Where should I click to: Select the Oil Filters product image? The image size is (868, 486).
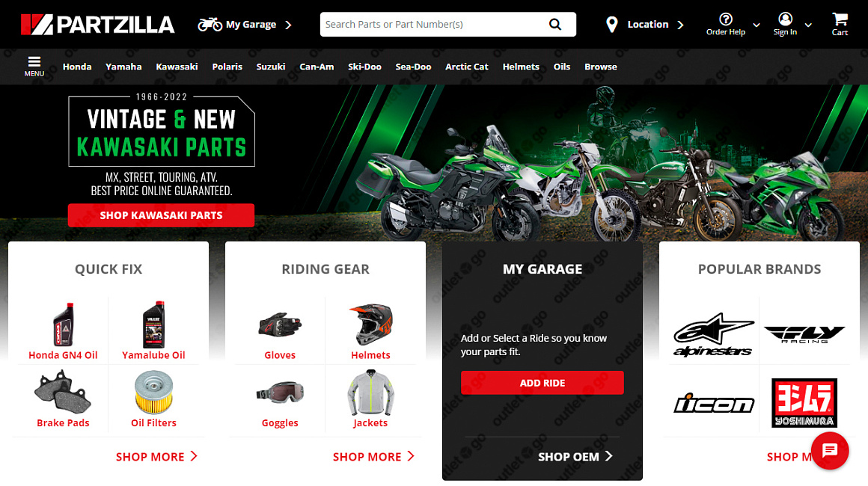pyautogui.click(x=154, y=392)
